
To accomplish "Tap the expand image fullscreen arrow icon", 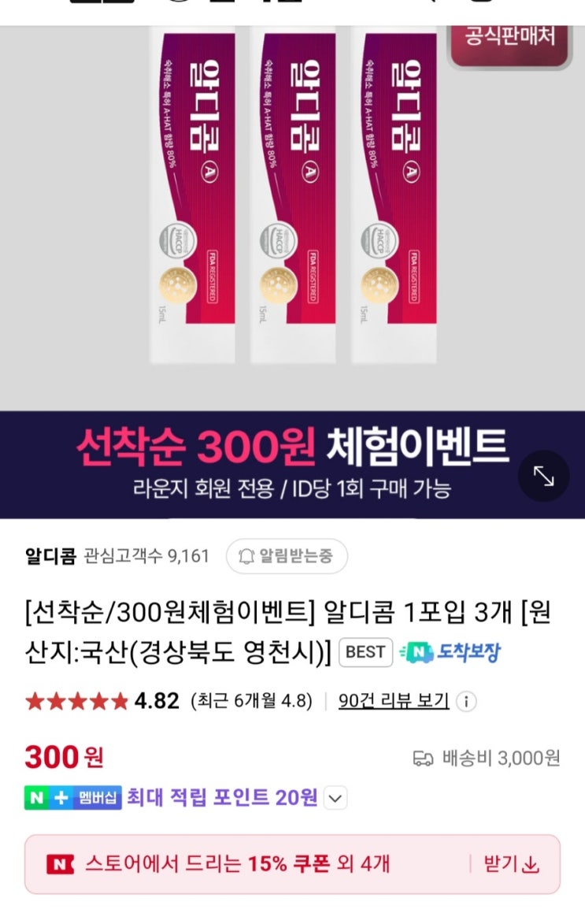I will [x=543, y=476].
